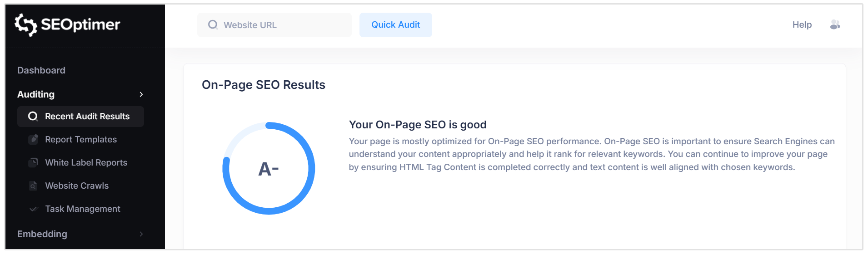Open the user account icon
The width and height of the screenshot is (868, 254).
[835, 24]
